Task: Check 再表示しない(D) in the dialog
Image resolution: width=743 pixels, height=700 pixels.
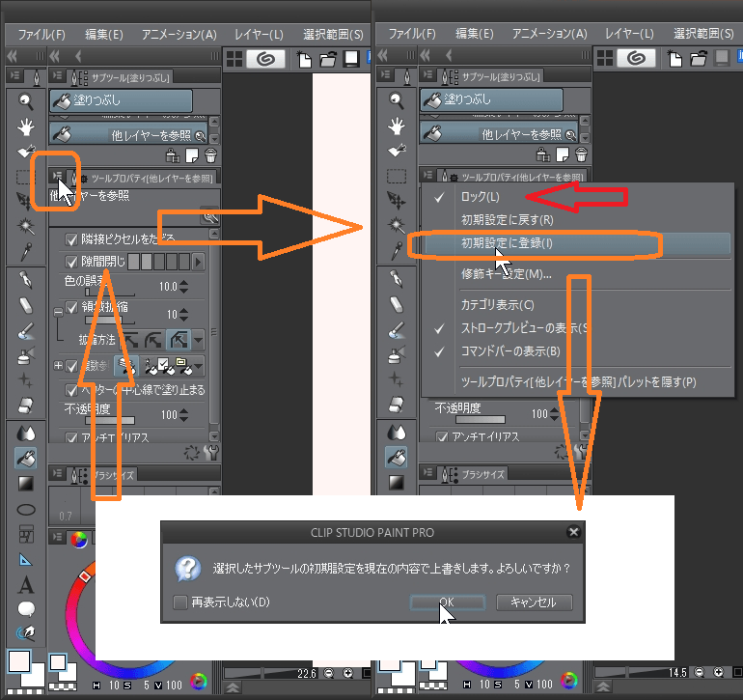Action: (x=180, y=602)
